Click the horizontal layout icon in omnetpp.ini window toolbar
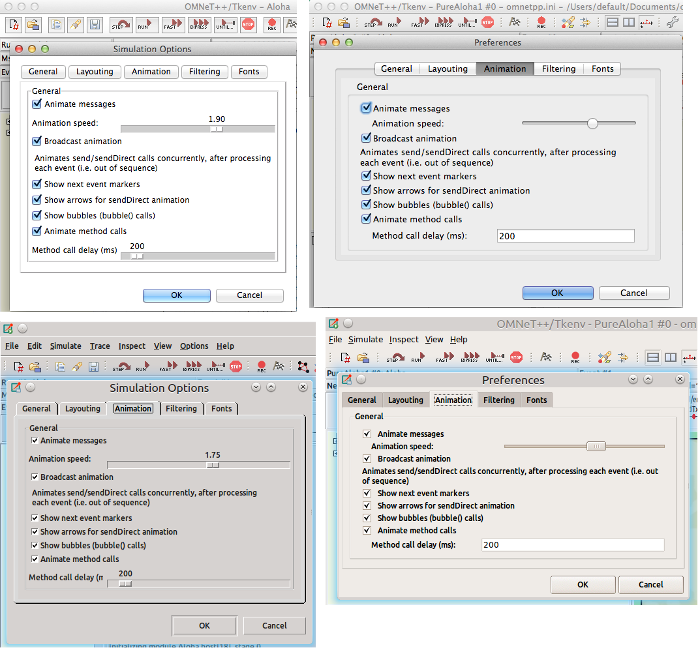The height and width of the screenshot is (652, 700). click(x=612, y=22)
